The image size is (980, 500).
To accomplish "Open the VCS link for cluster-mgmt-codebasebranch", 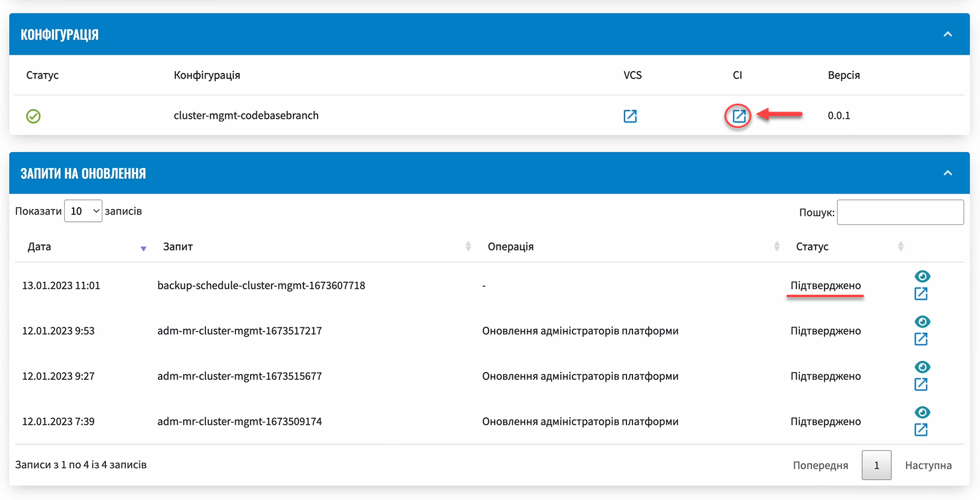I will click(x=630, y=116).
